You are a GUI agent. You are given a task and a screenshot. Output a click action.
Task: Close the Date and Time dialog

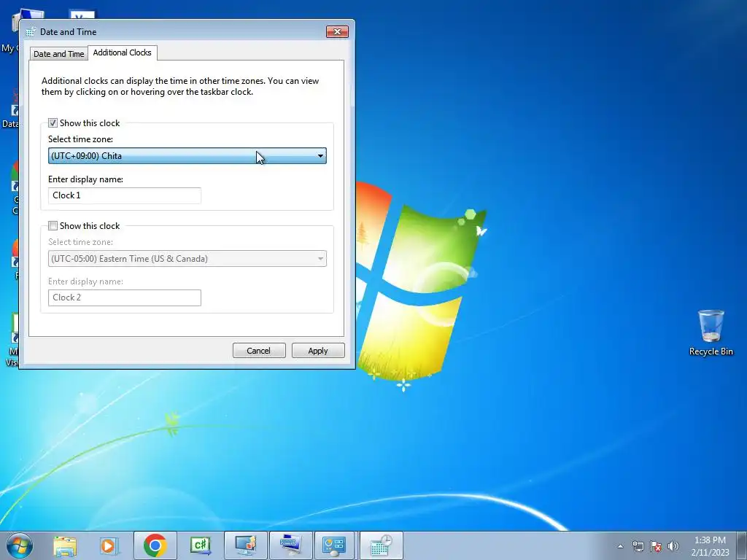337,32
